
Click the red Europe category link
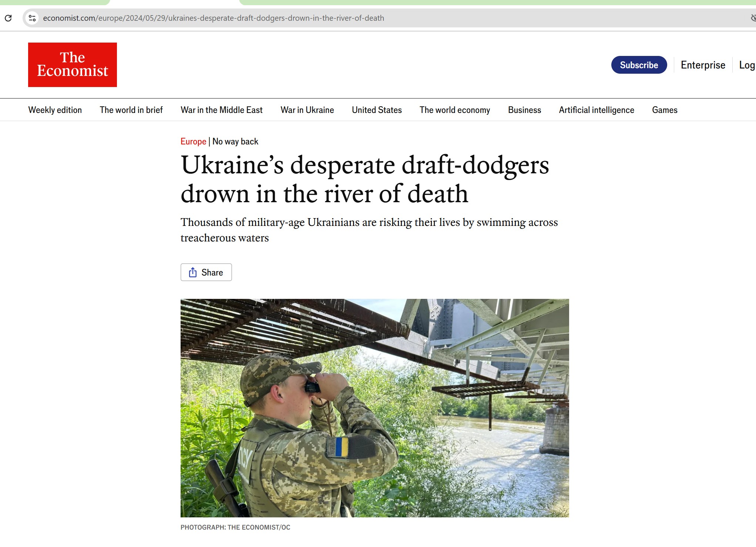click(193, 141)
